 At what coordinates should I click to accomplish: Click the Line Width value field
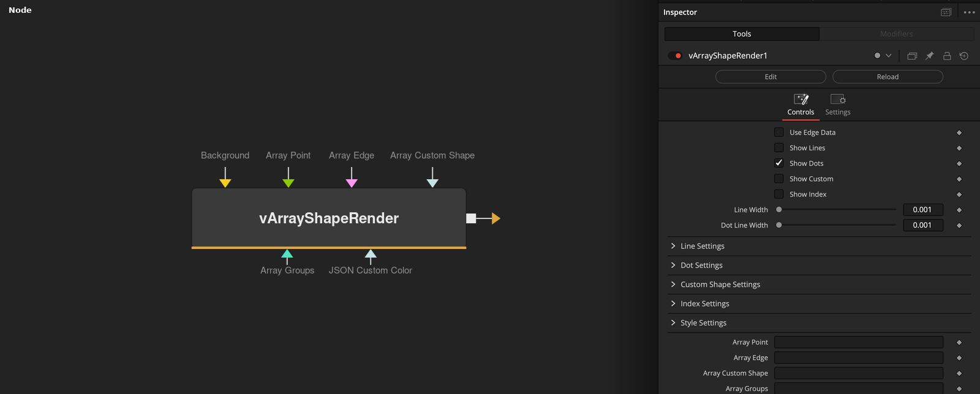(x=923, y=210)
